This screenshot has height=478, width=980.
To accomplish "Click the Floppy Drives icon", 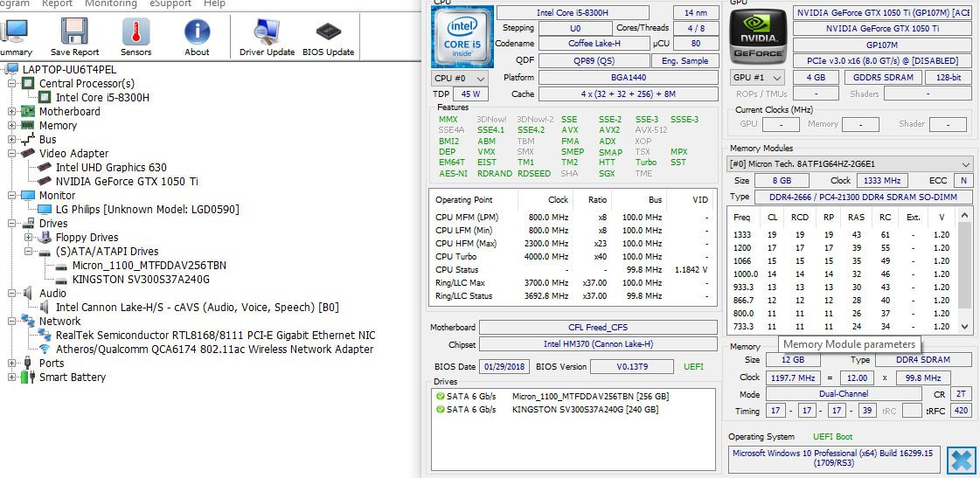I will point(45,237).
